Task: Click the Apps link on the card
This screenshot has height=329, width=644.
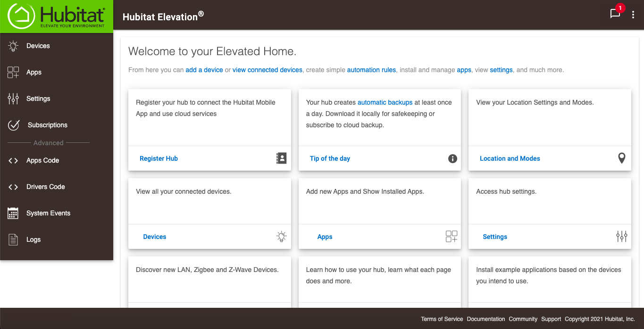Action: pos(325,237)
